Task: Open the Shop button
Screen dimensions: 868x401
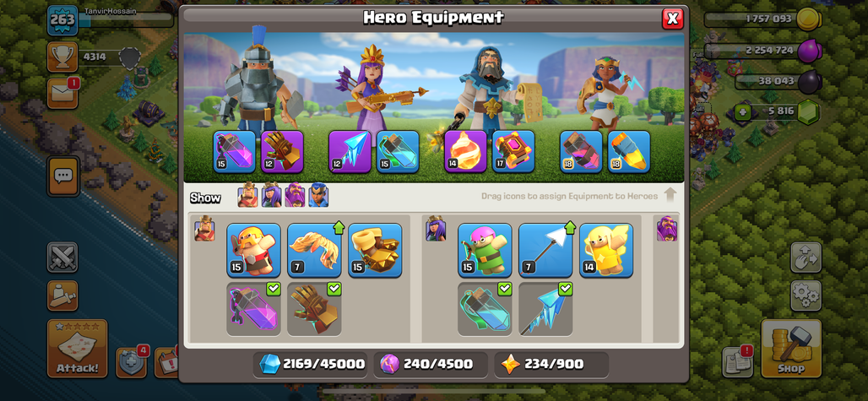Action: tap(791, 348)
